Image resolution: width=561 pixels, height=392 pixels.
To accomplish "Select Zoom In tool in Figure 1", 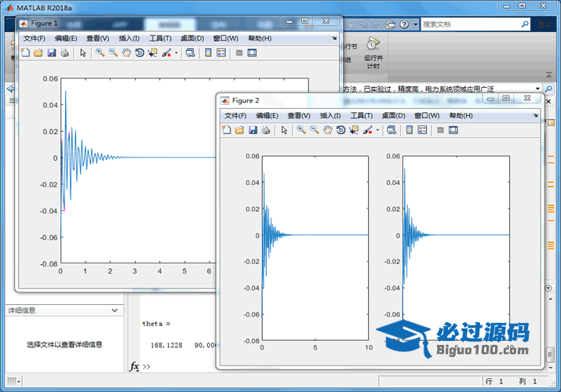I will click(100, 53).
